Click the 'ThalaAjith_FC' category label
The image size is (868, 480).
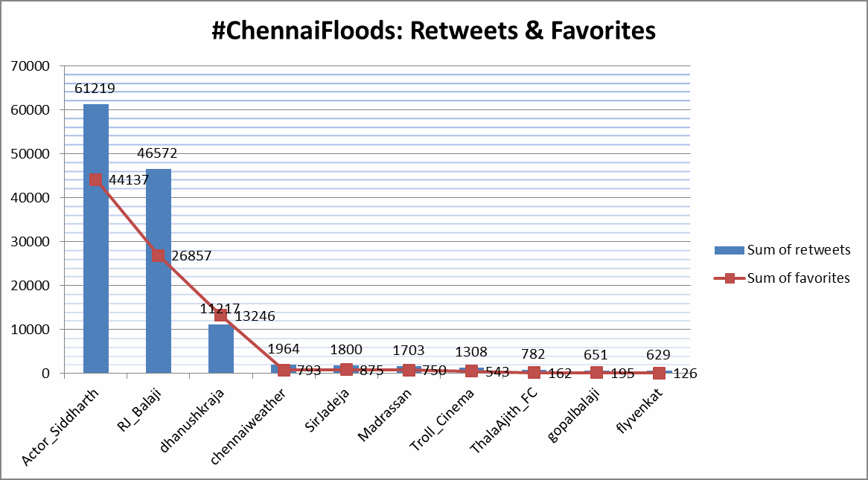point(504,419)
